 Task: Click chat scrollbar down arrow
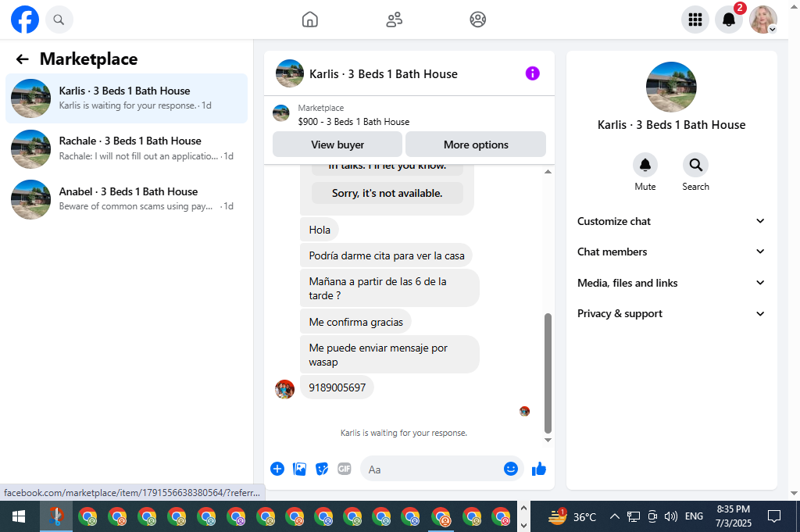[x=548, y=440]
